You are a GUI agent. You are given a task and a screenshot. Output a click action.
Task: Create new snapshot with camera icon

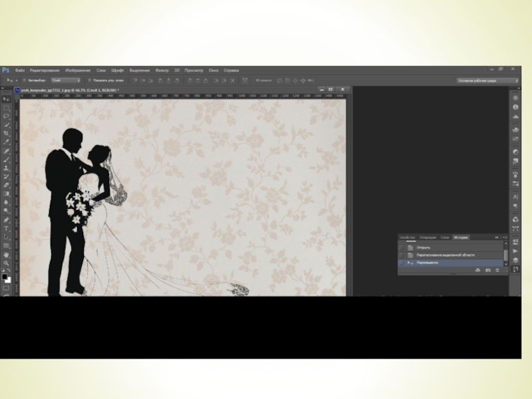(487, 271)
